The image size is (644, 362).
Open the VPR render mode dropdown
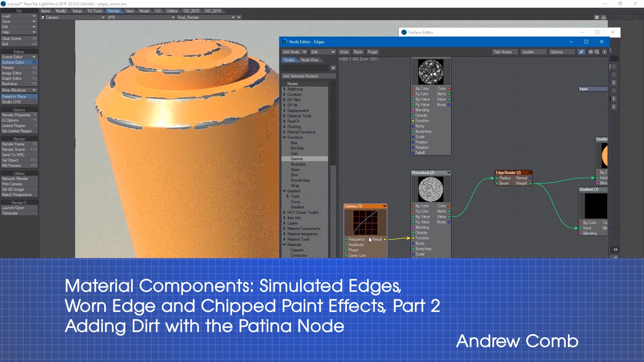(x=141, y=17)
